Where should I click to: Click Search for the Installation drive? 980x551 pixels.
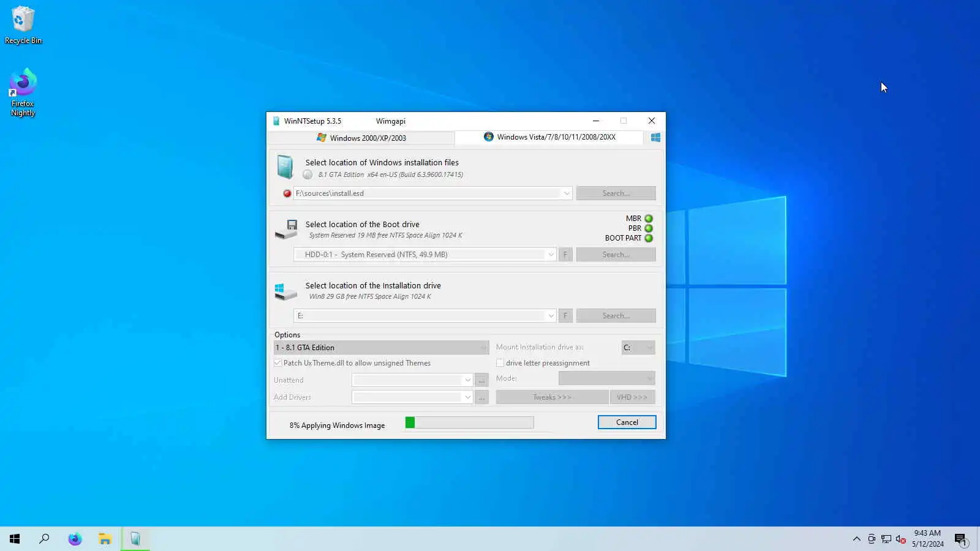[x=616, y=316]
